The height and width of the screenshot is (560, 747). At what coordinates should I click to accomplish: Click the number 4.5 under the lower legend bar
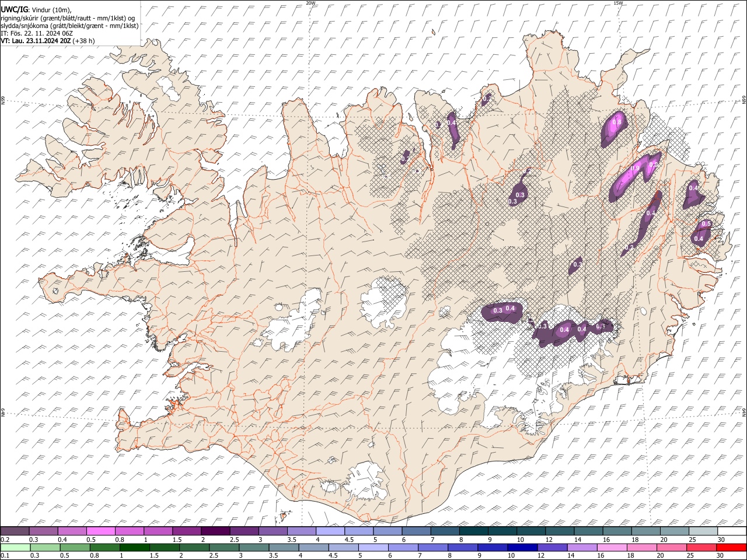(x=333, y=555)
